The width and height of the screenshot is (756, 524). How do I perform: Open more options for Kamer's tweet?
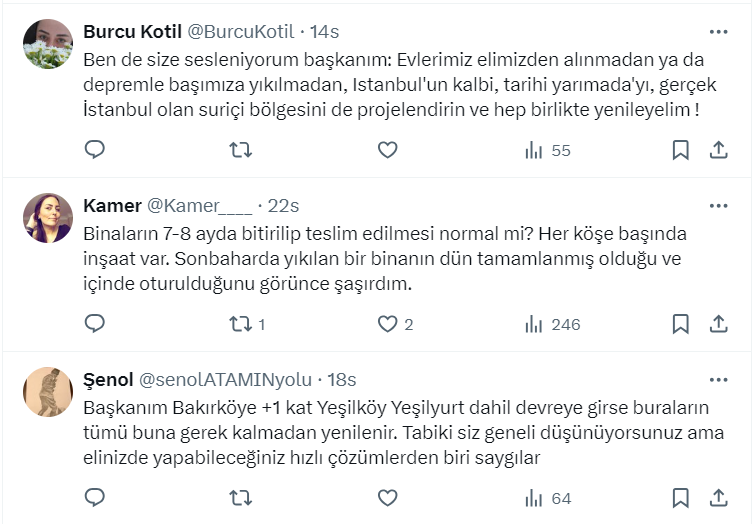[718, 205]
